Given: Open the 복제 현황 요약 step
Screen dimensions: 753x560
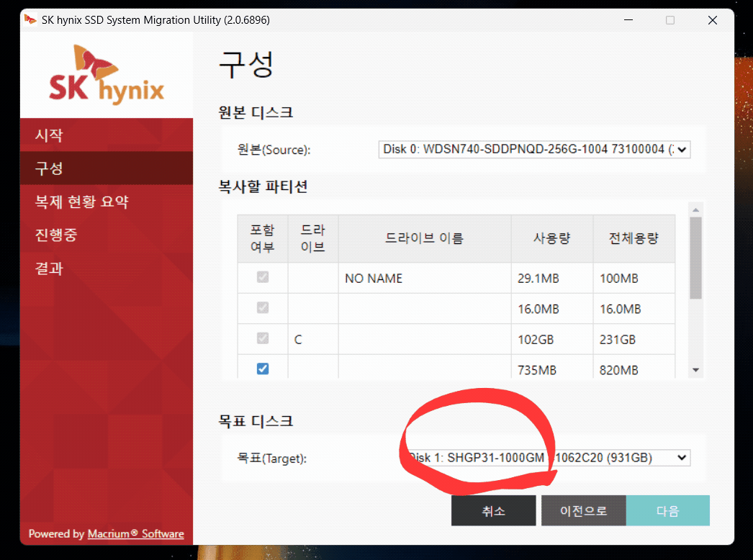Looking at the screenshot, I should (x=107, y=202).
